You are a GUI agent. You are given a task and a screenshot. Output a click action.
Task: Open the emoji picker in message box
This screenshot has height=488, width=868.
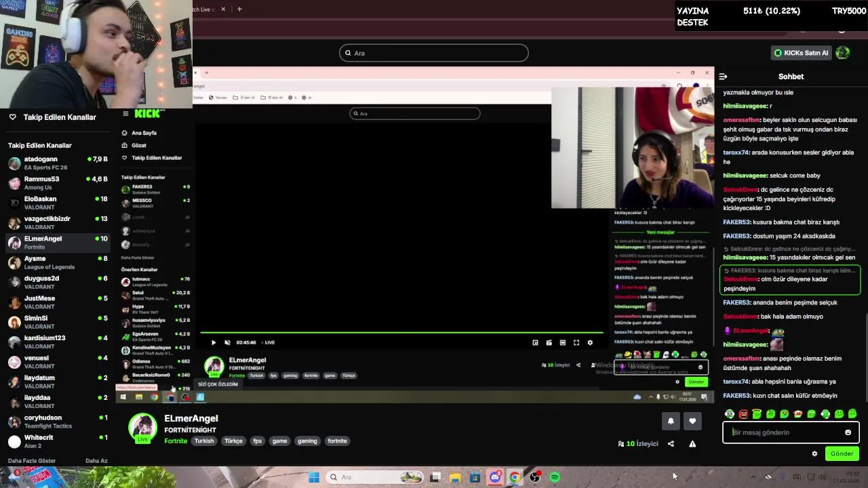(848, 432)
